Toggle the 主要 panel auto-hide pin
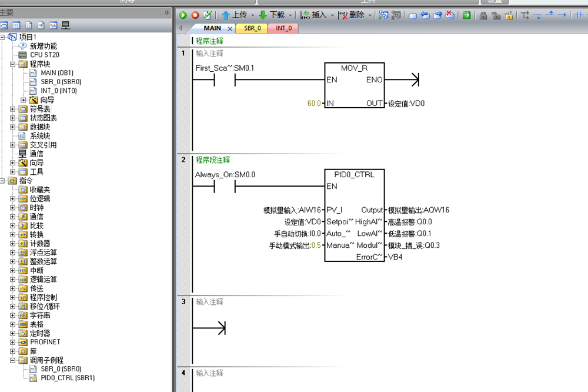The image size is (588, 392). (167, 12)
